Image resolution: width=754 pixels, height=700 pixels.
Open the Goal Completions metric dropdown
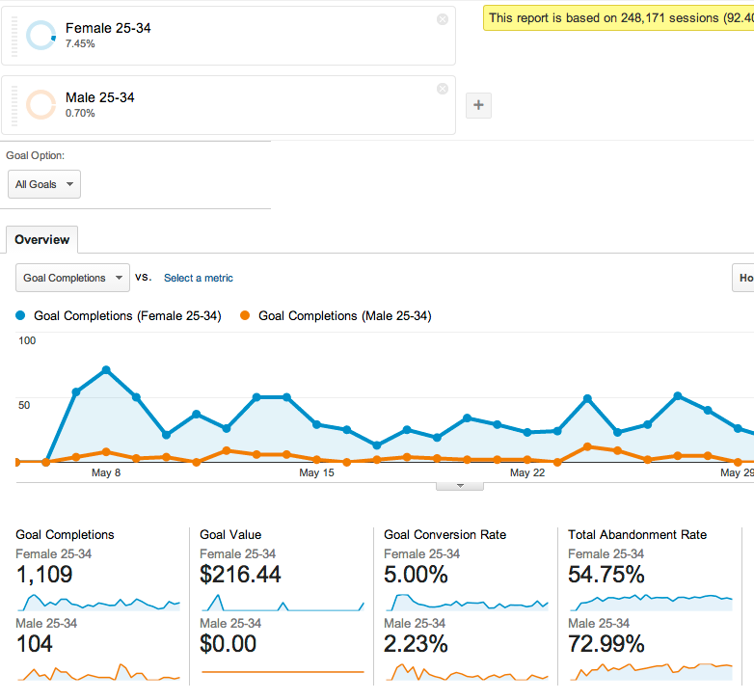point(73,278)
